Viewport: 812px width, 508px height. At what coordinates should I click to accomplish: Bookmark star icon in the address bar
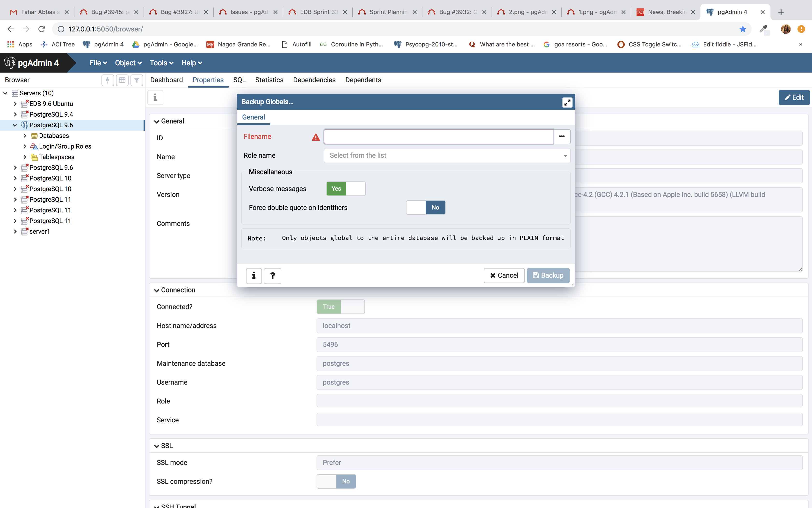743,29
